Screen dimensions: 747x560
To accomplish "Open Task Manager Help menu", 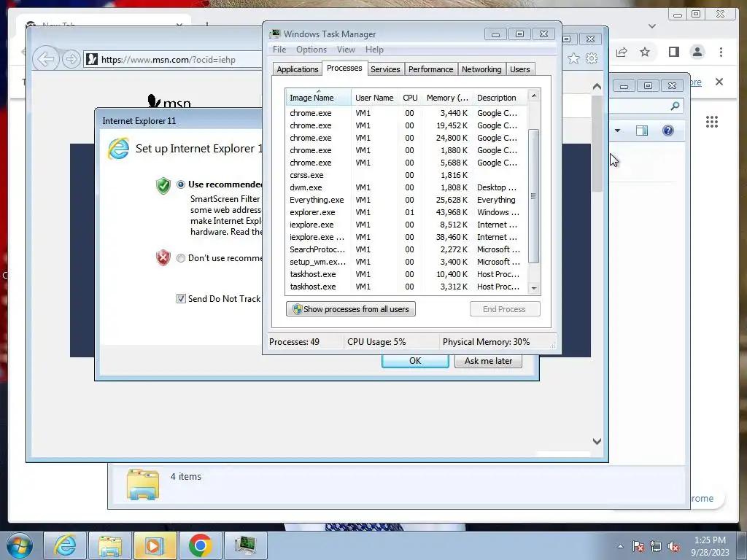I will 374,50.
